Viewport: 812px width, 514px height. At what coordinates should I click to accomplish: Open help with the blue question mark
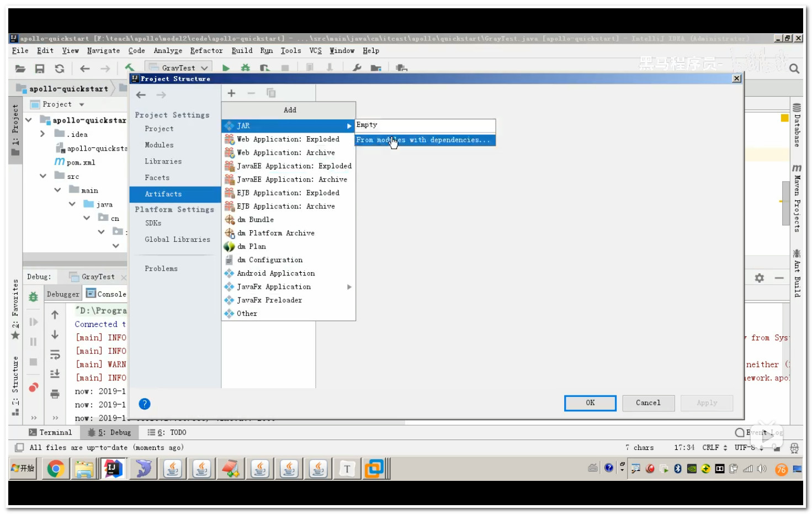coord(145,404)
